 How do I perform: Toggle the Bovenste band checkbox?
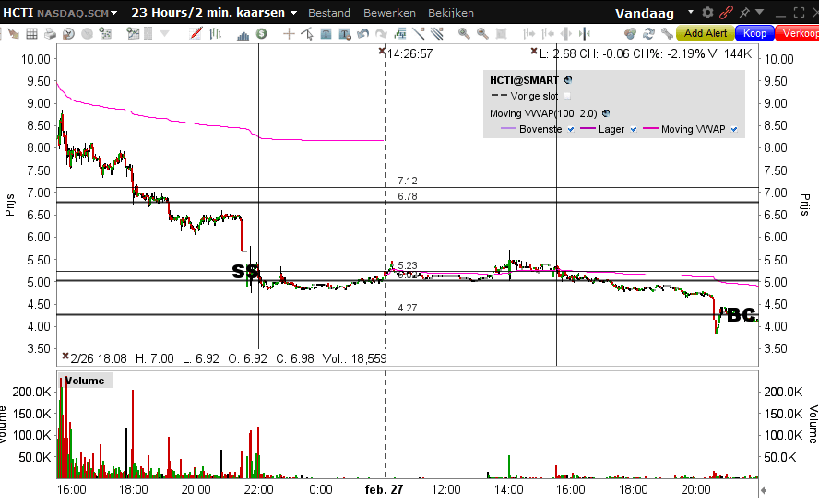click(x=571, y=129)
